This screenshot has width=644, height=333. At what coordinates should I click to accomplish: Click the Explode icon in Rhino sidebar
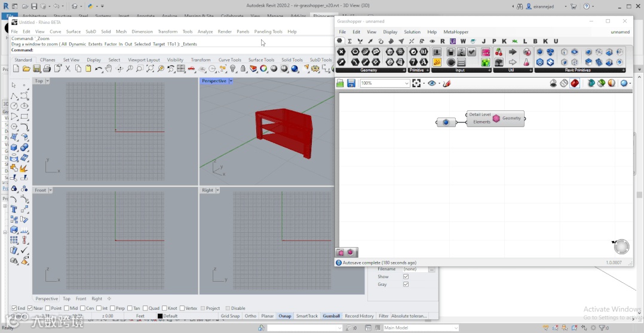24,168
